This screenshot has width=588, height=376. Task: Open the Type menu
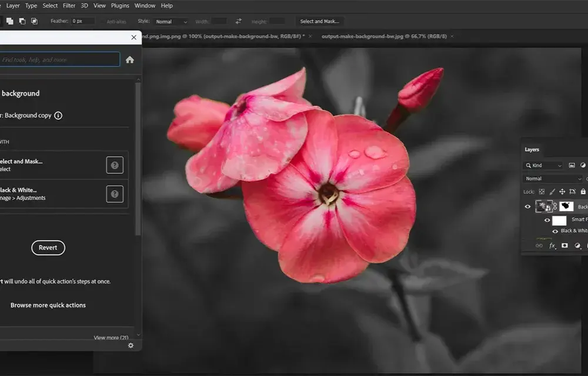click(31, 6)
